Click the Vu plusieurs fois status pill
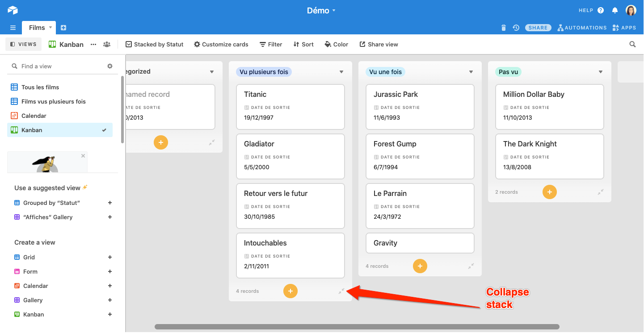The width and height of the screenshot is (644, 333). click(x=264, y=72)
